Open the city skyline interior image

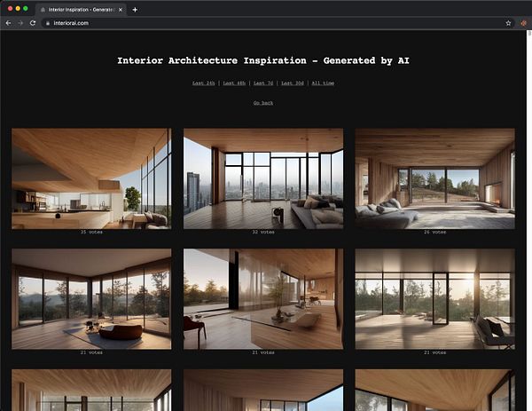click(263, 178)
